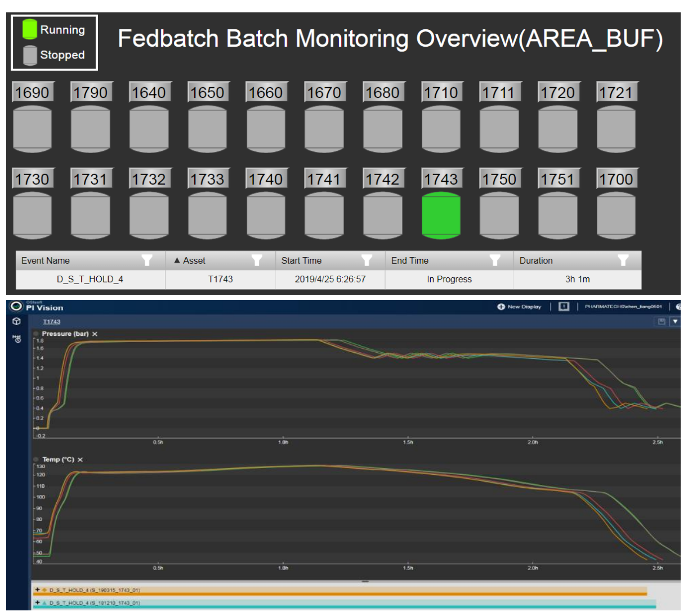This screenshot has height=616, width=688.
Task: Click the PI Vision logo icon
Action: point(16,307)
